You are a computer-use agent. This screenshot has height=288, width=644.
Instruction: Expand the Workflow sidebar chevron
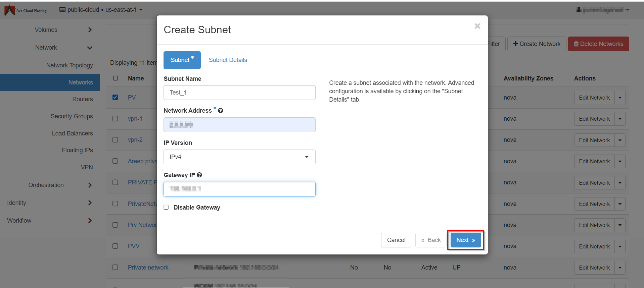point(90,221)
